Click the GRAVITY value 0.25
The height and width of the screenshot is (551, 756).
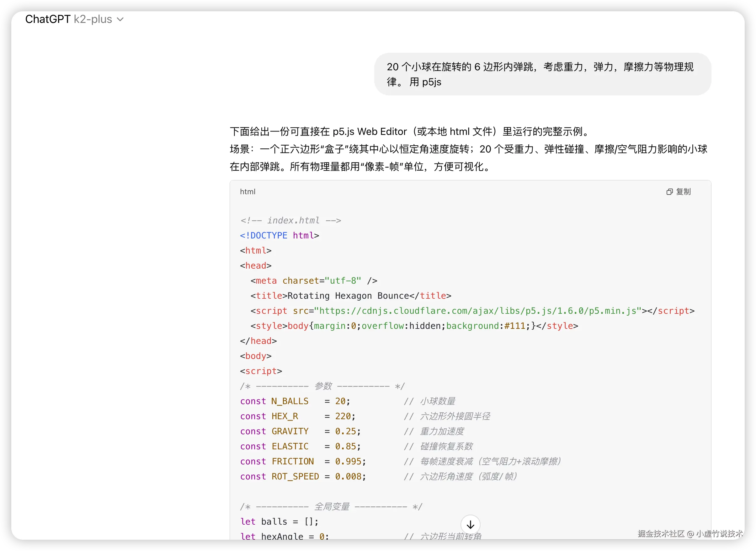(x=345, y=431)
